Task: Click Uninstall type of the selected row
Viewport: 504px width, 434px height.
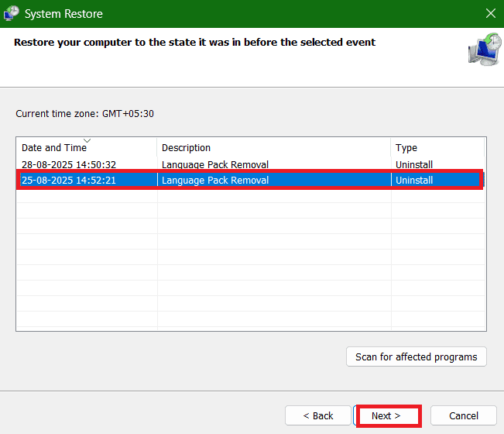Action: 414,180
